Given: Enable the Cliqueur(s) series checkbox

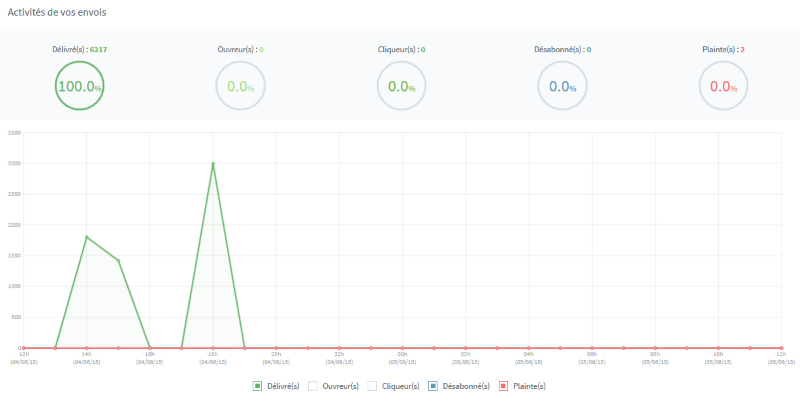Looking at the screenshot, I should [x=372, y=386].
